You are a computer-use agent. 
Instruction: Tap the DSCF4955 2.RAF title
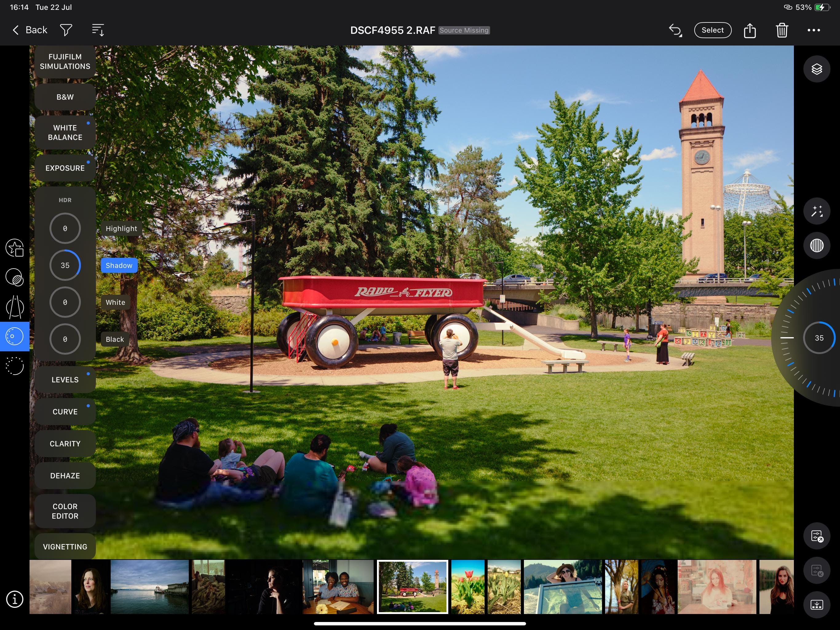(393, 30)
